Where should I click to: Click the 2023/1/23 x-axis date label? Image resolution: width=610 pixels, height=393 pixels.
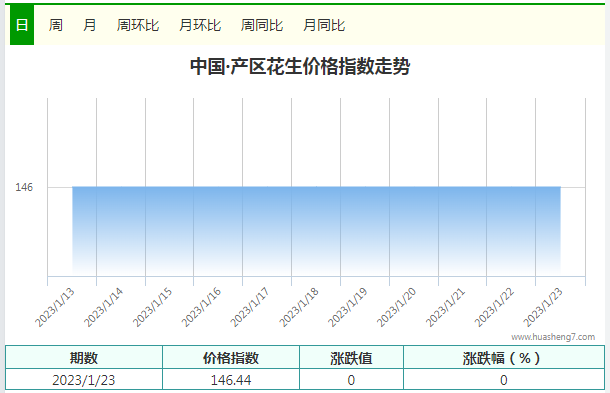543,307
